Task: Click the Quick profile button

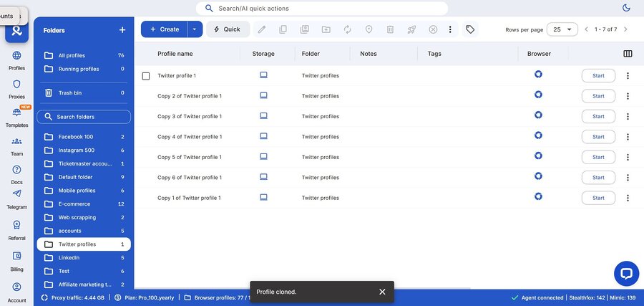Action: pos(228,29)
